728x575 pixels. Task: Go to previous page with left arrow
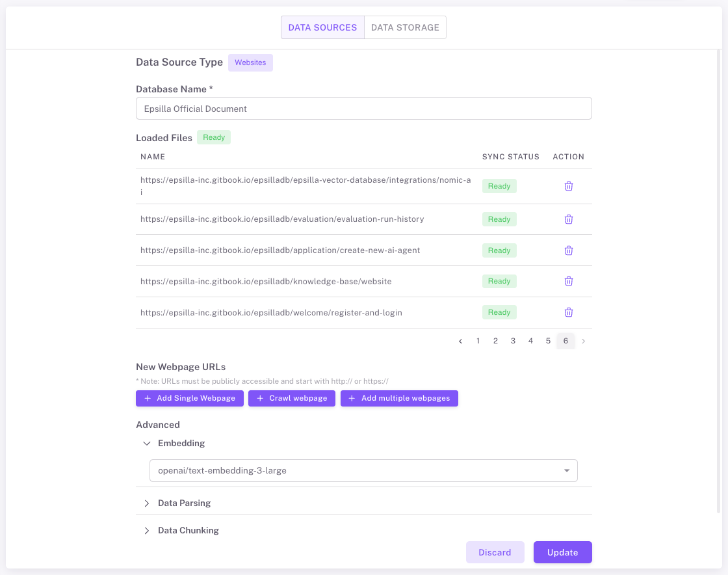coord(460,341)
